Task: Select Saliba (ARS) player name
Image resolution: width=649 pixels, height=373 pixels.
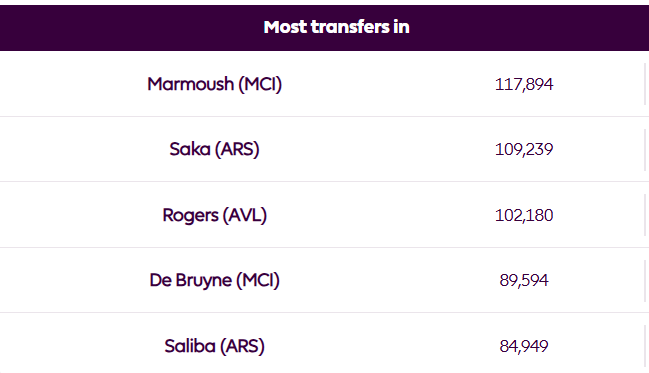Action: coord(214,346)
